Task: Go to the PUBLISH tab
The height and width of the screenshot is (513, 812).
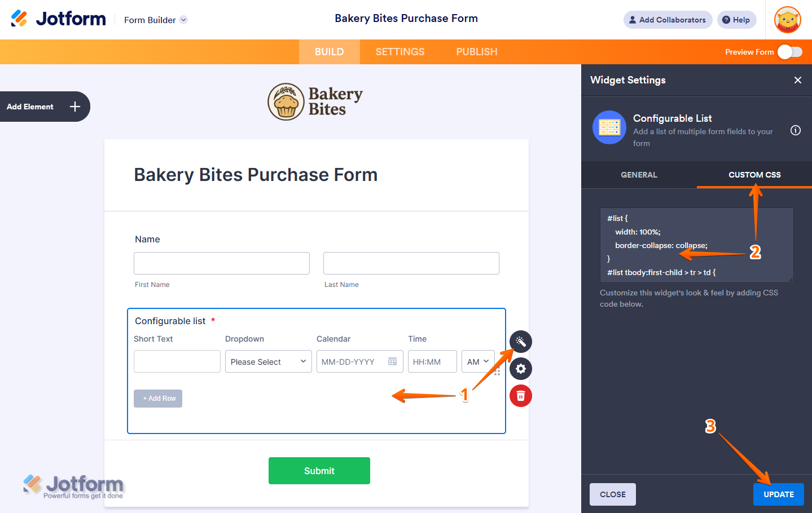Action: click(477, 52)
